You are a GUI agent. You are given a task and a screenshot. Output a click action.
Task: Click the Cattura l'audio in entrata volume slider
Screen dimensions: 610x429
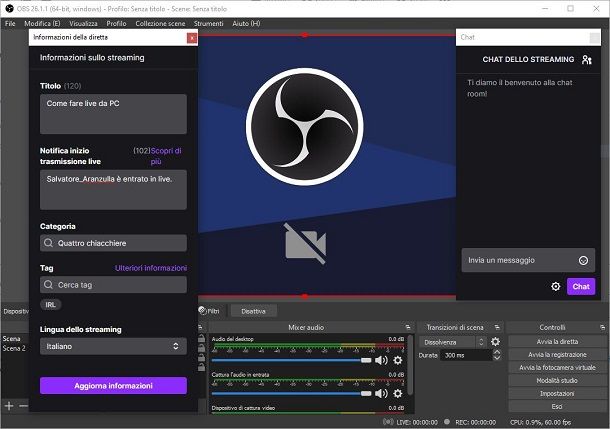pyautogui.click(x=291, y=394)
